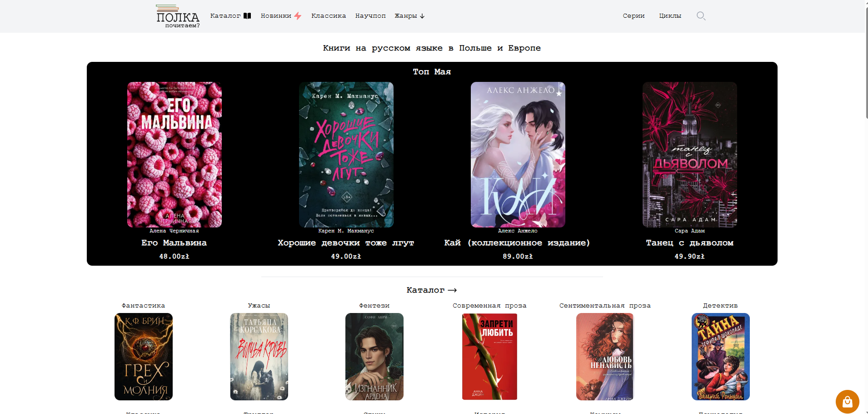Click the price 49.00zł
This screenshot has height=414, width=868.
coord(346,257)
